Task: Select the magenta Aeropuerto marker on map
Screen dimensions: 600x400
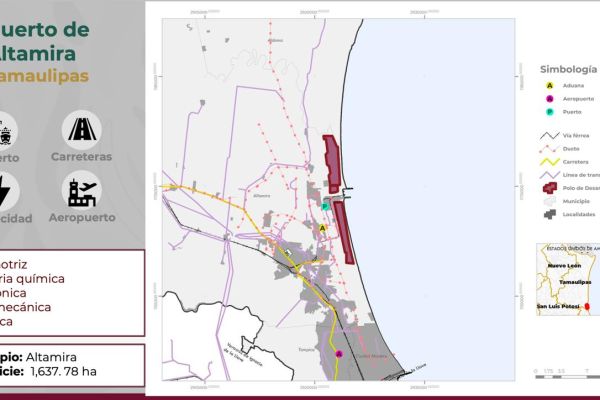Action: 338,354
